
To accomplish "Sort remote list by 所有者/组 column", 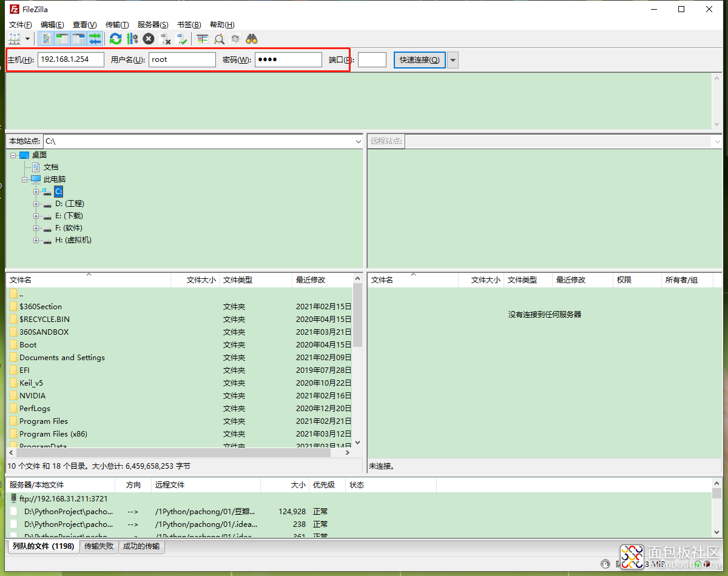I will point(687,280).
